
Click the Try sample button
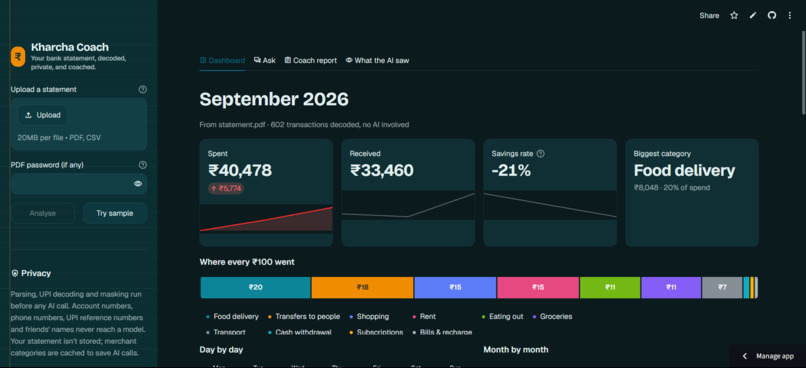(x=115, y=213)
